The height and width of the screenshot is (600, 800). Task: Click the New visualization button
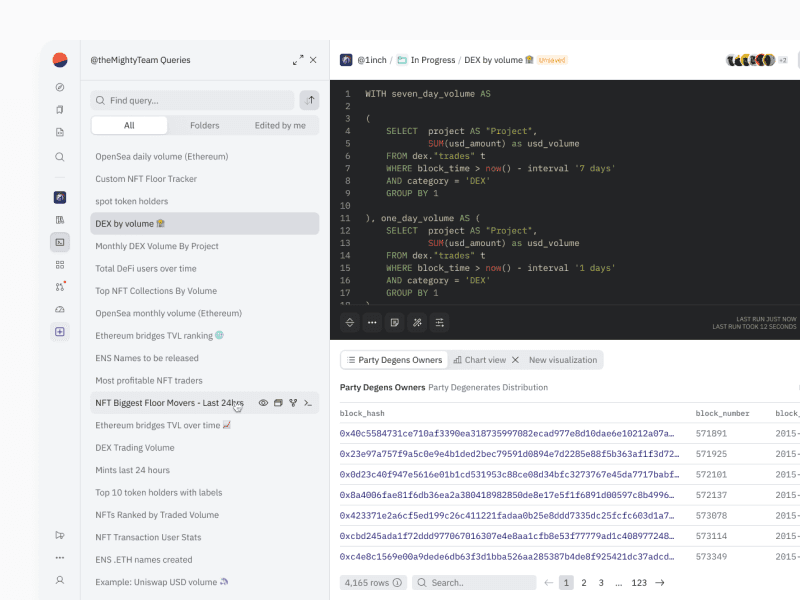[562, 360]
